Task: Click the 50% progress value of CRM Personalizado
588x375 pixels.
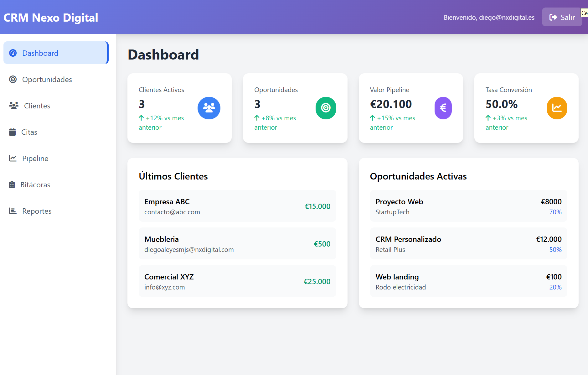Action: click(x=556, y=250)
